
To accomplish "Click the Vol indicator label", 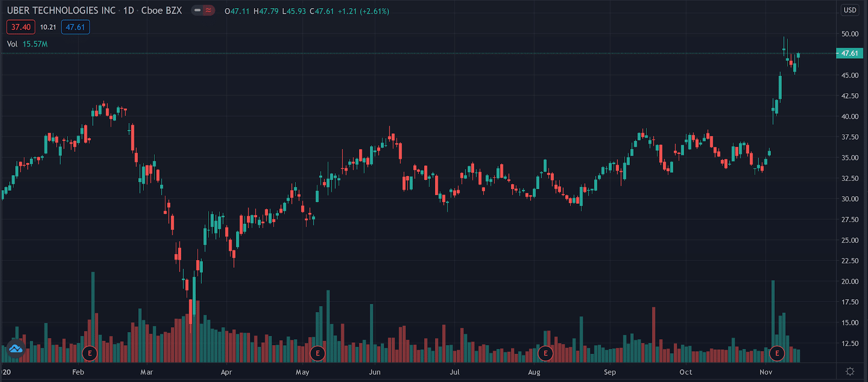I will point(12,44).
